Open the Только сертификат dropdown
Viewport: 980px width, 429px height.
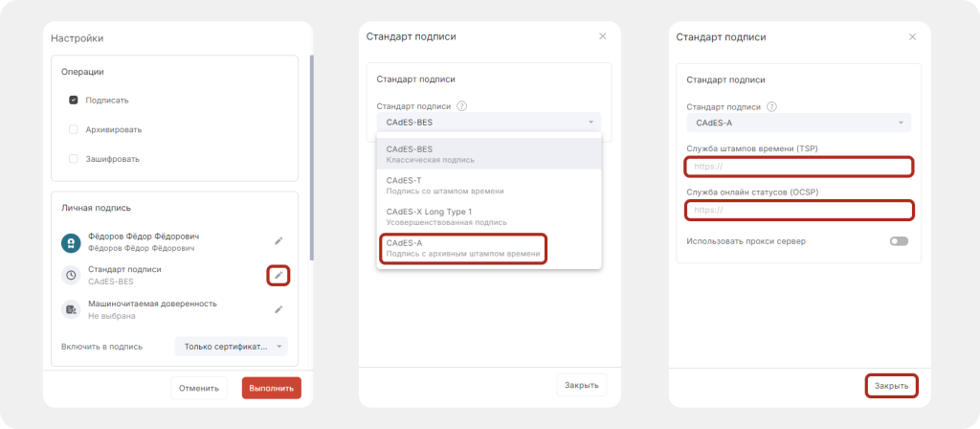tap(231, 347)
